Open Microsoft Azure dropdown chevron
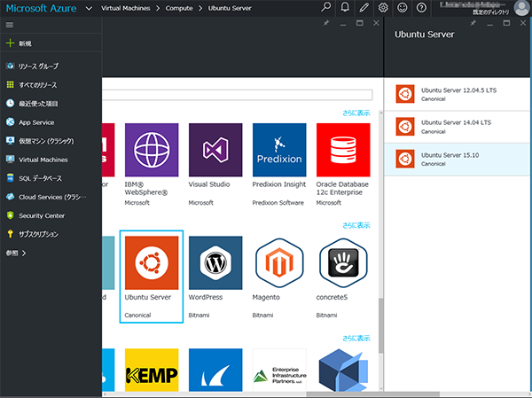Image resolution: width=532 pixels, height=398 pixels. [89, 8]
